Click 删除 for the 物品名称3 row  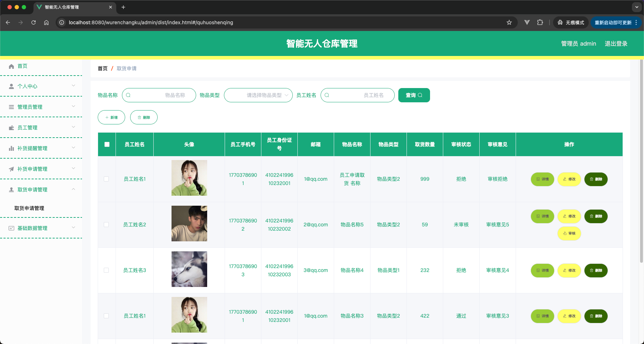pos(596,316)
